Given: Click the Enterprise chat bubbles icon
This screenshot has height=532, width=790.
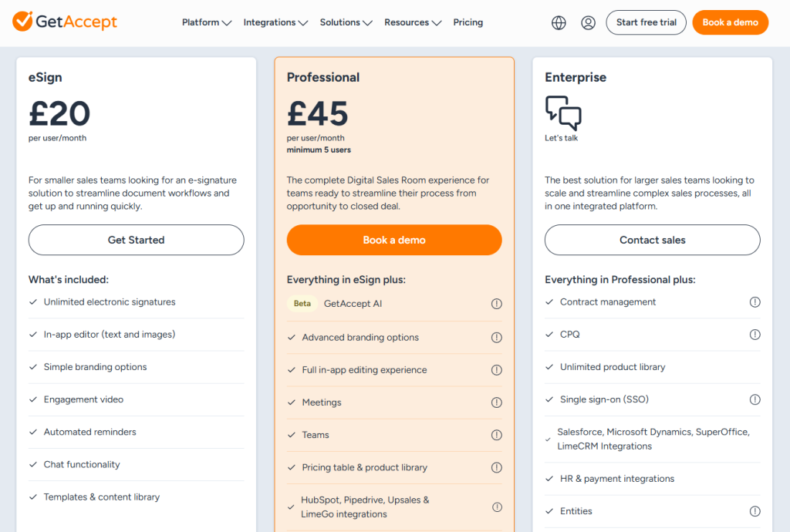Looking at the screenshot, I should [563, 113].
